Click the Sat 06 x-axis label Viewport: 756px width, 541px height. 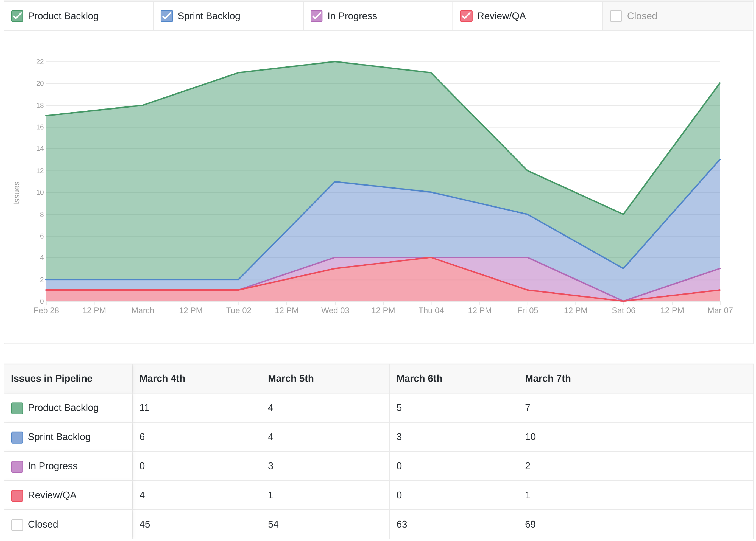point(623,310)
